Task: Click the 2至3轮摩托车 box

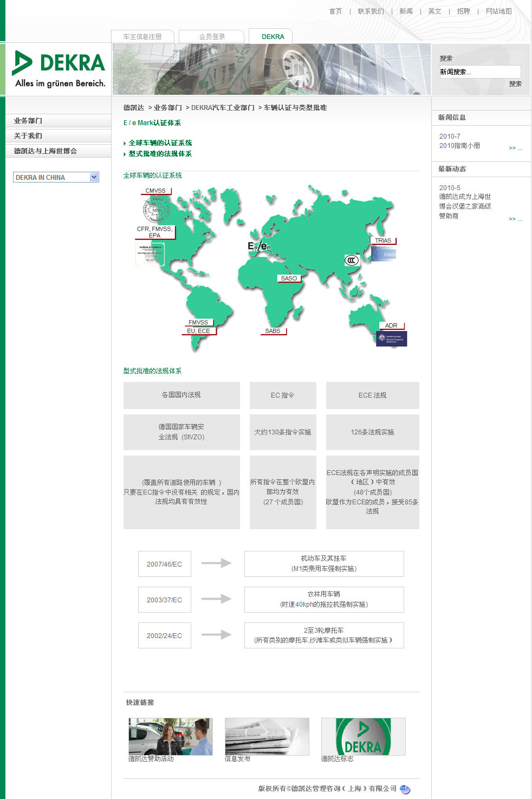Action: coord(324,635)
